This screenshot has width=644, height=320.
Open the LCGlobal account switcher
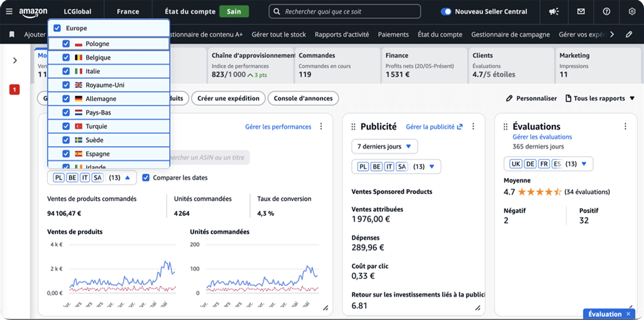coord(77,12)
